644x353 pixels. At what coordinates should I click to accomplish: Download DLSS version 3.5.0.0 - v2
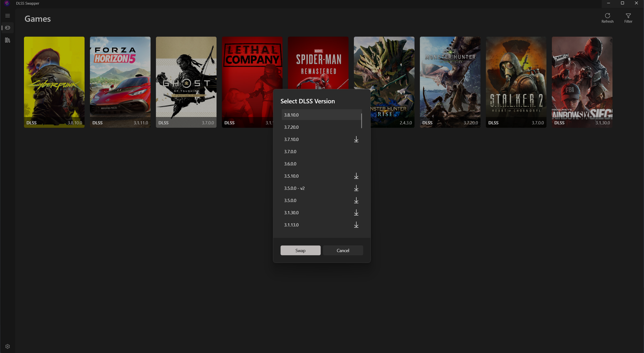356,188
